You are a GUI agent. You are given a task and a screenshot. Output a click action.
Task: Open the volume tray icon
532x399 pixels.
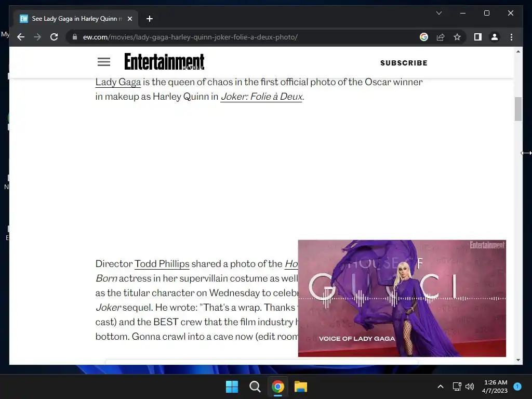click(470, 387)
